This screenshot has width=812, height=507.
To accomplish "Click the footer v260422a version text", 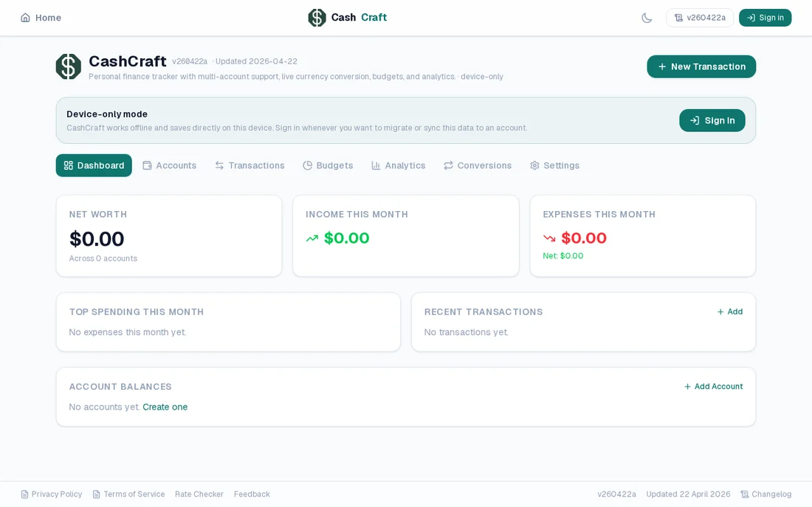I will tap(617, 494).
